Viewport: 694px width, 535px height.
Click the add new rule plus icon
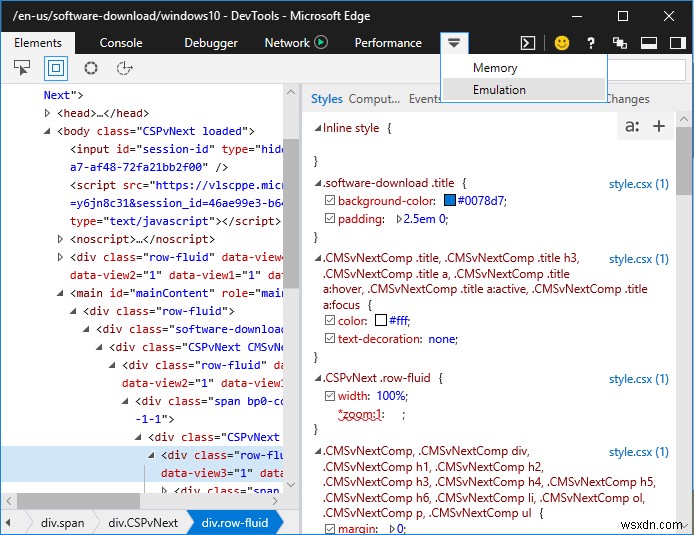[659, 126]
